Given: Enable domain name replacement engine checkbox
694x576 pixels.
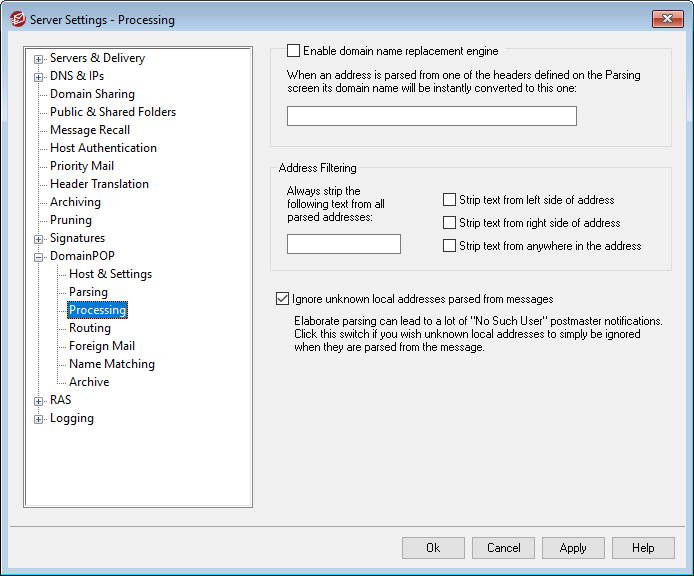Looking at the screenshot, I should tap(294, 51).
